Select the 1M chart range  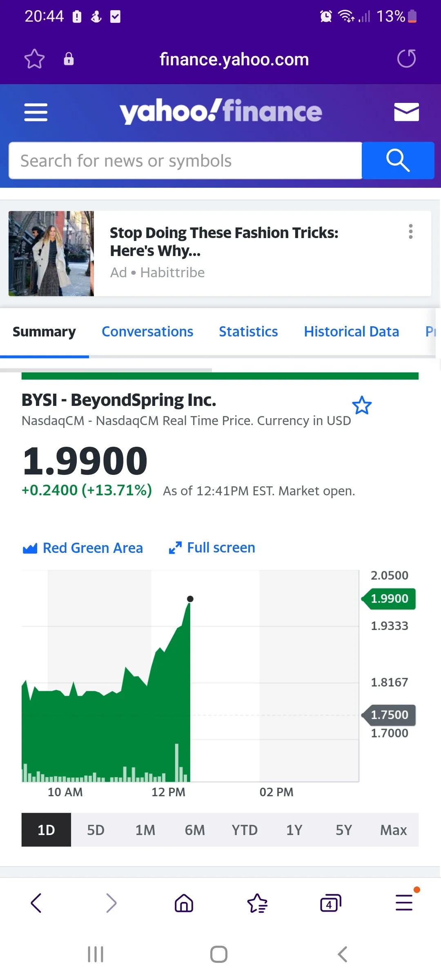point(145,830)
